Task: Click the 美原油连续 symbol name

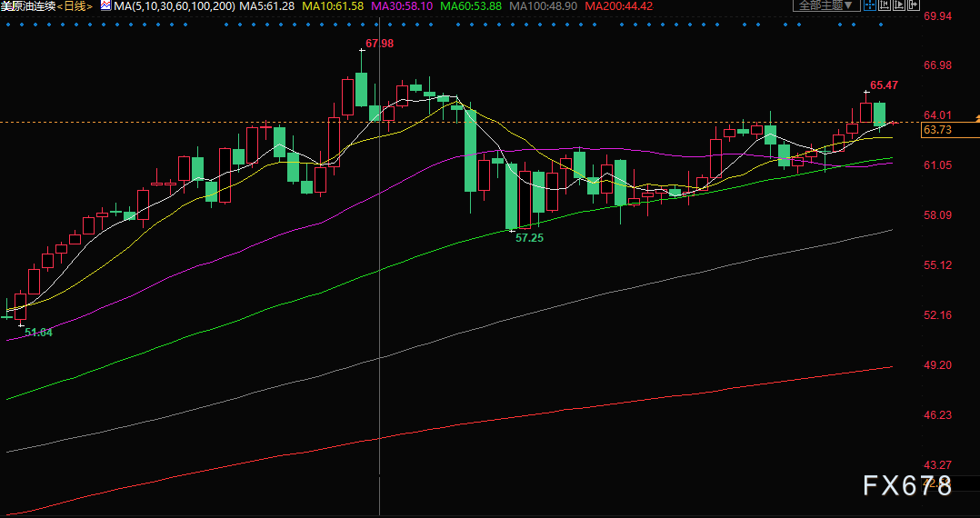Action: pos(28,6)
